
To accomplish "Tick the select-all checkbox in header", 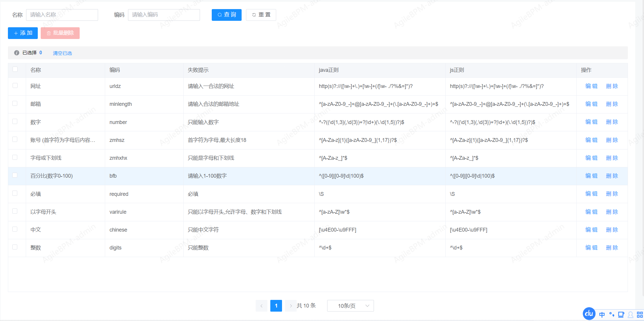I will coord(15,69).
